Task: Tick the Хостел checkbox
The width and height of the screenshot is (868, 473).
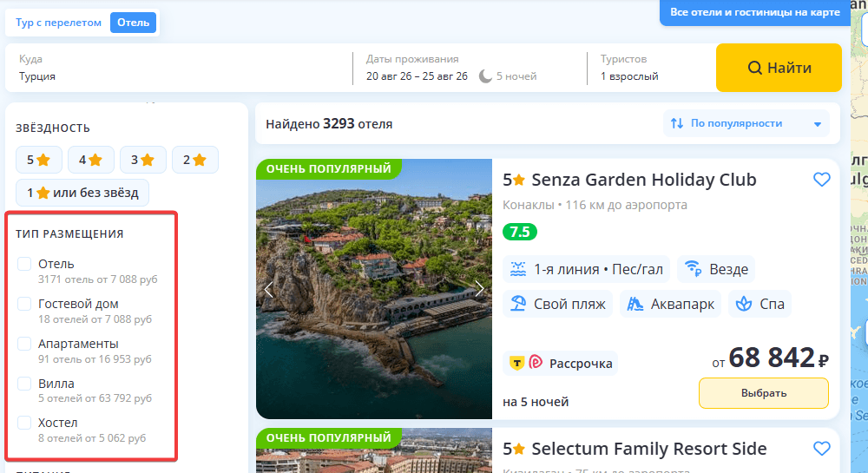Action: (24, 423)
